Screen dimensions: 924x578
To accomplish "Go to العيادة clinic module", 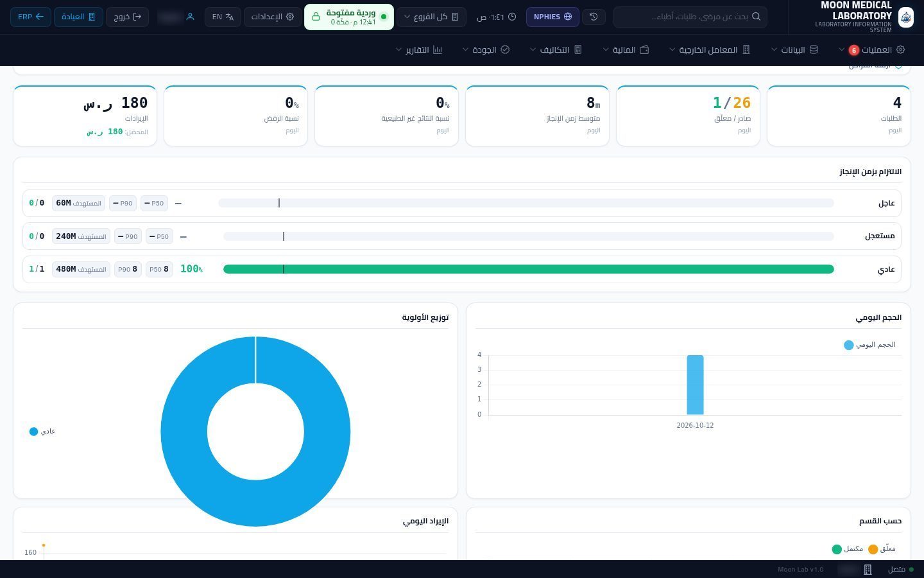I will coord(78,17).
